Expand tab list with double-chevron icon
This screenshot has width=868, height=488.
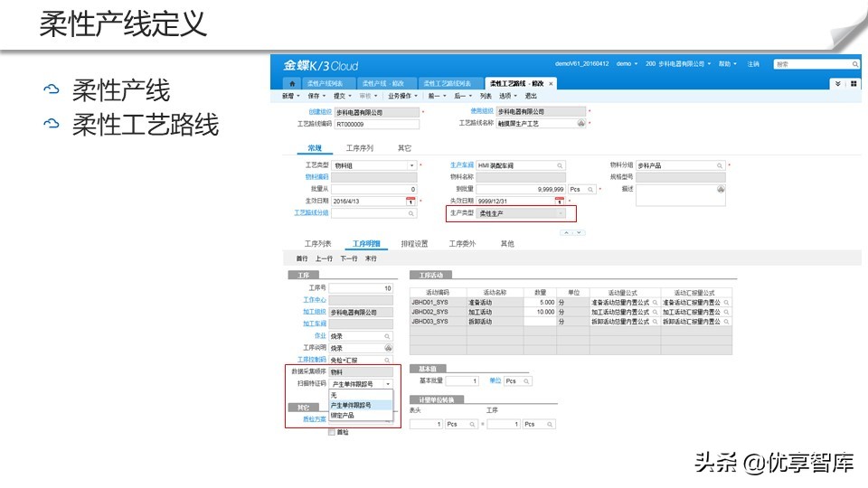837,83
